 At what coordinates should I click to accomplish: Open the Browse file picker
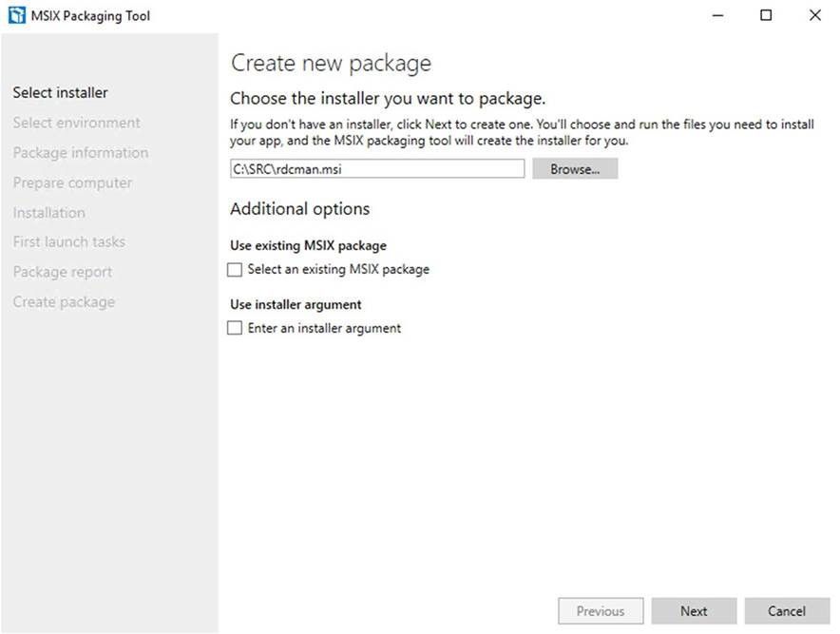(x=575, y=169)
